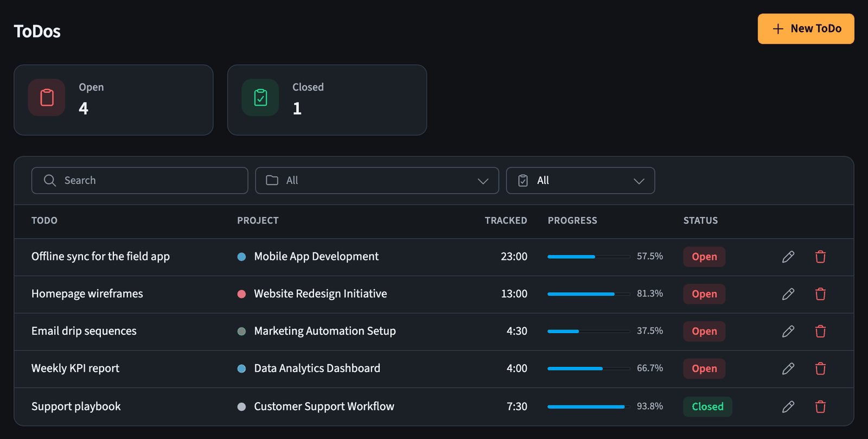Toggle Open status of Weekly KPI report
Viewport: 868px width, 439px height.
click(x=704, y=369)
